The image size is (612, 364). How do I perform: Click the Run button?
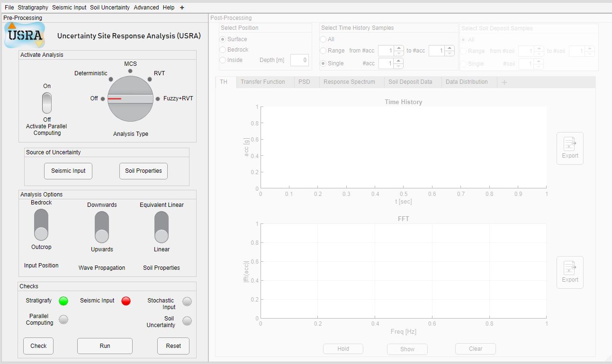tap(105, 346)
